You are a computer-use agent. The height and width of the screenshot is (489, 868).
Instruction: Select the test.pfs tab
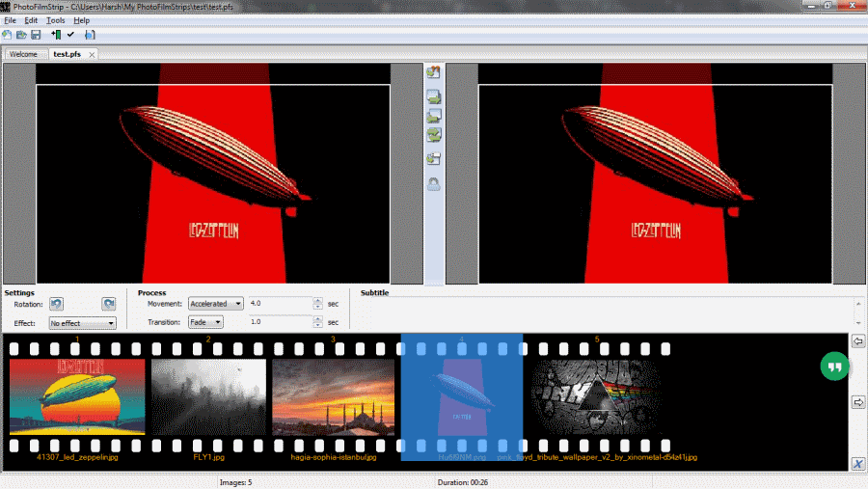[x=67, y=54]
